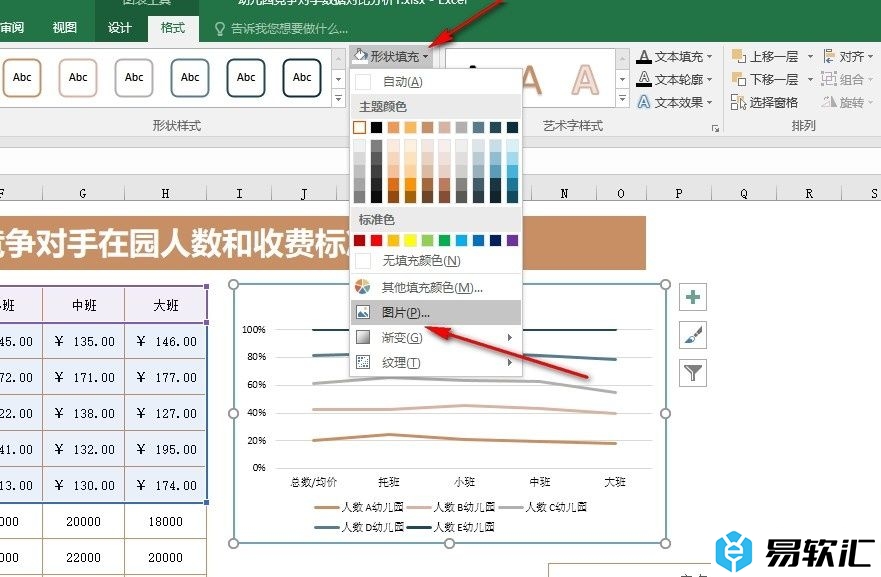Screen dimensions: 881x577
Task: Click the color wheel icon for more colors
Action: click(363, 287)
